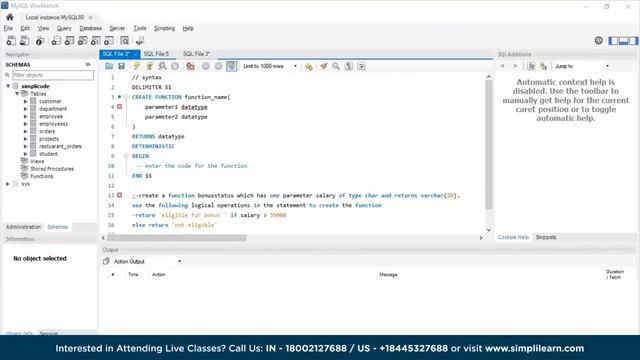Collapse the simplicode schema

(8, 86)
